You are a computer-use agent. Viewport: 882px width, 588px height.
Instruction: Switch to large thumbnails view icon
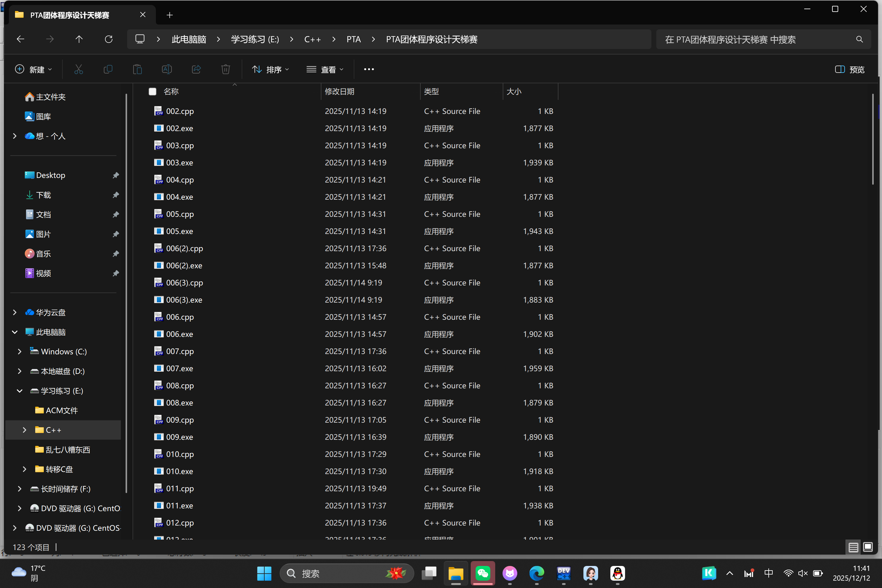(x=868, y=547)
